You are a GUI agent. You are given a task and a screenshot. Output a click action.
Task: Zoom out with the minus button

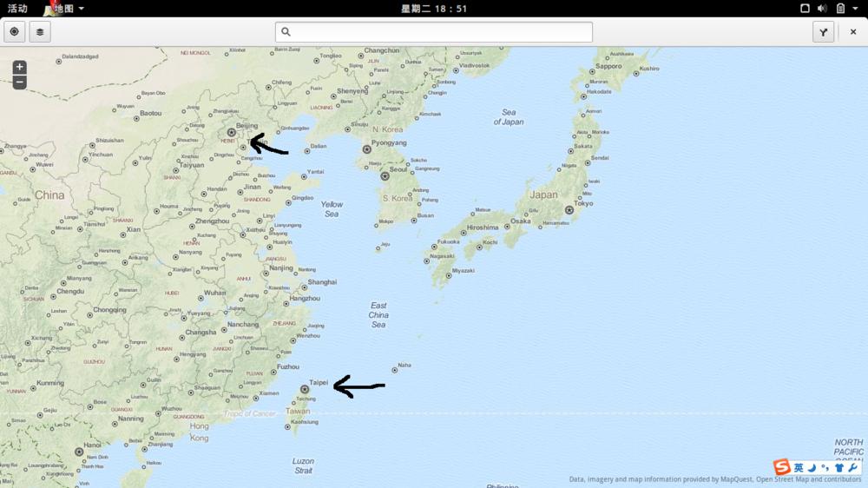point(19,82)
